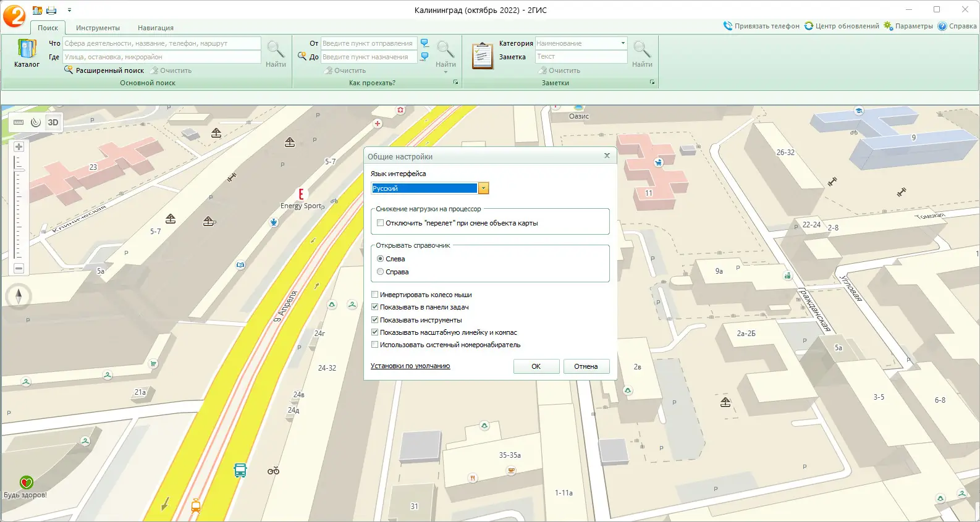Expand the Заметки group launcher
The height and width of the screenshot is (522, 980).
tap(652, 82)
